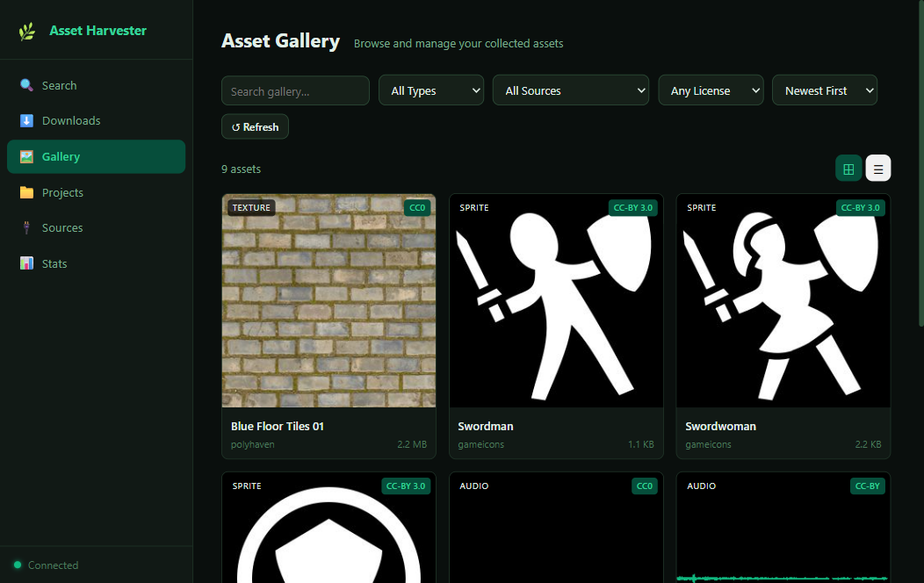
Task: Click the Browse and manage subtitle text
Action: pos(458,44)
